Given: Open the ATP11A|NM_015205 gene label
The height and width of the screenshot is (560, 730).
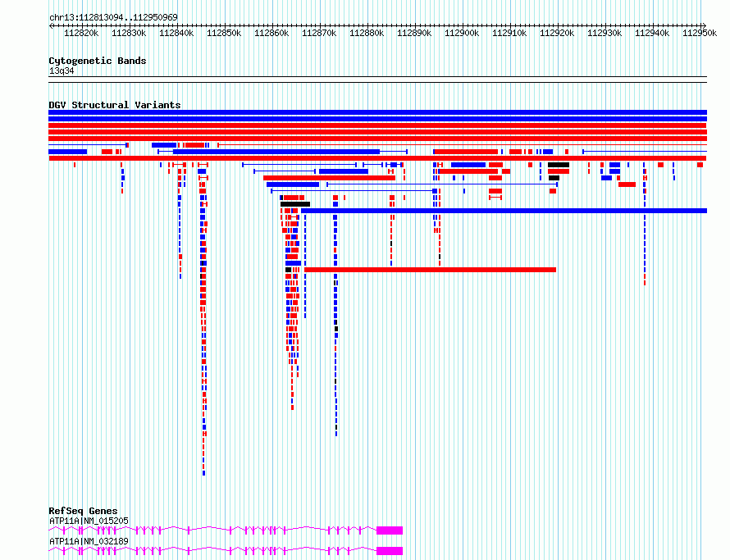Looking at the screenshot, I should pyautogui.click(x=89, y=521).
